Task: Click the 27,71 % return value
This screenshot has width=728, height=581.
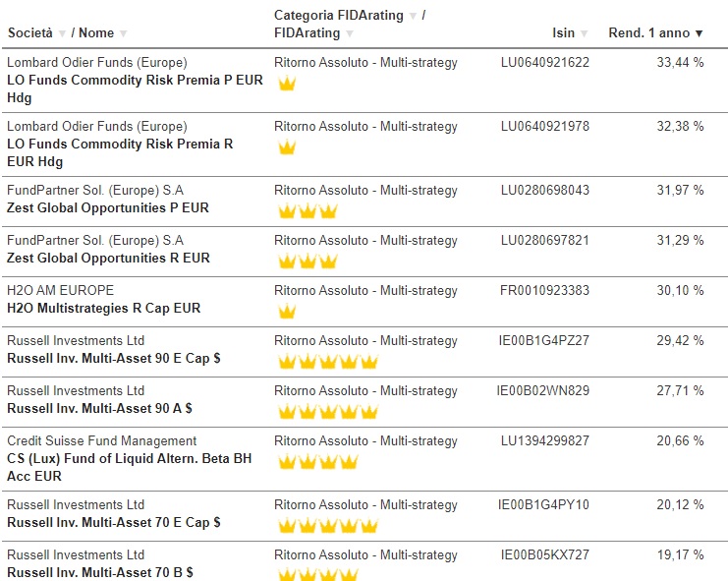Action: (680, 390)
